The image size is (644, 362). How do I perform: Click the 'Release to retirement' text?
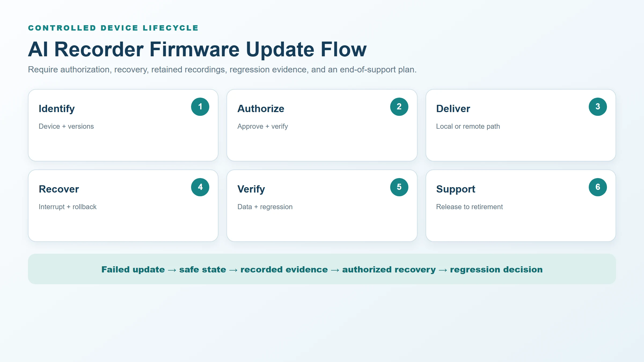(x=469, y=207)
